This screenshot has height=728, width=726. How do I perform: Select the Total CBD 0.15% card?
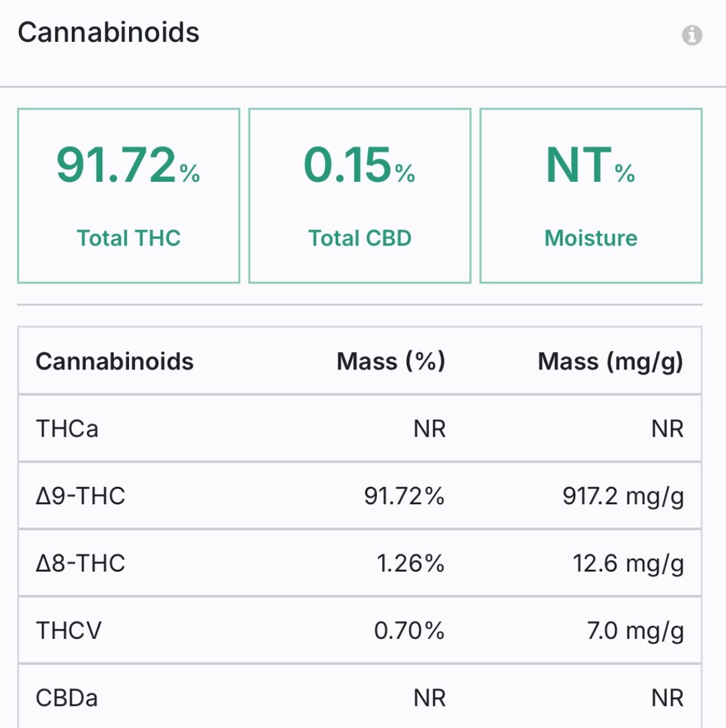tap(360, 195)
